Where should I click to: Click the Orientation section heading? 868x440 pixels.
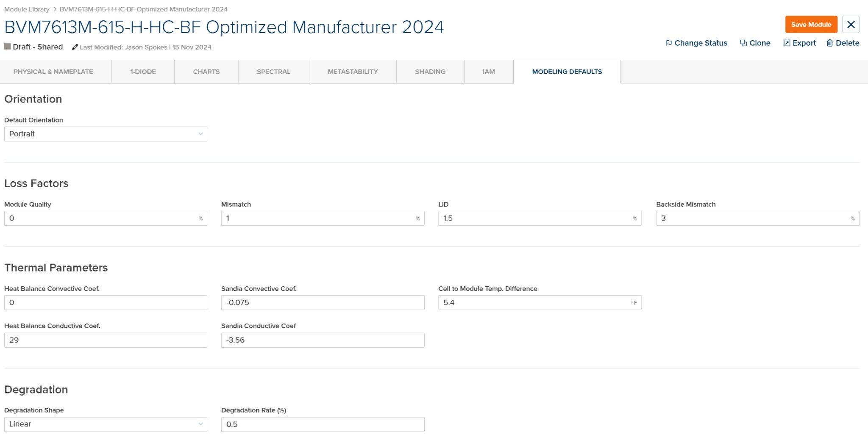click(33, 99)
